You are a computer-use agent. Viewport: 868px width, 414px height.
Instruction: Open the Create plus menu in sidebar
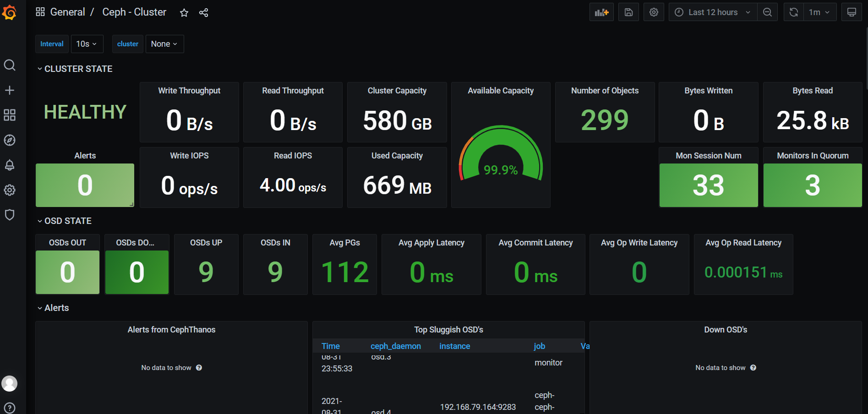tap(10, 90)
